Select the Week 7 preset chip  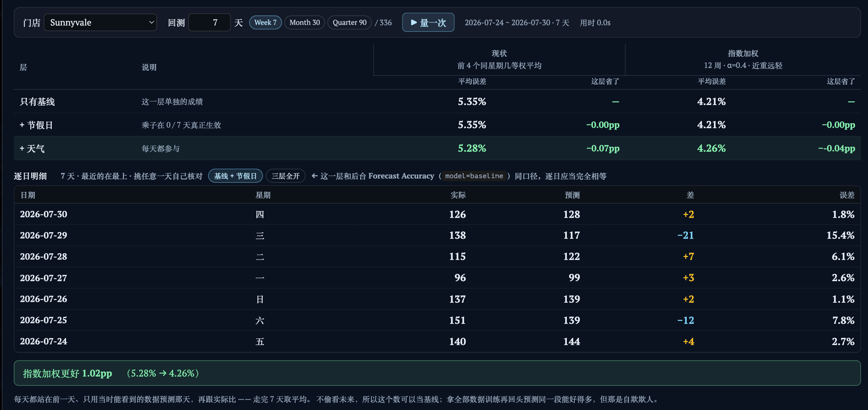point(265,23)
